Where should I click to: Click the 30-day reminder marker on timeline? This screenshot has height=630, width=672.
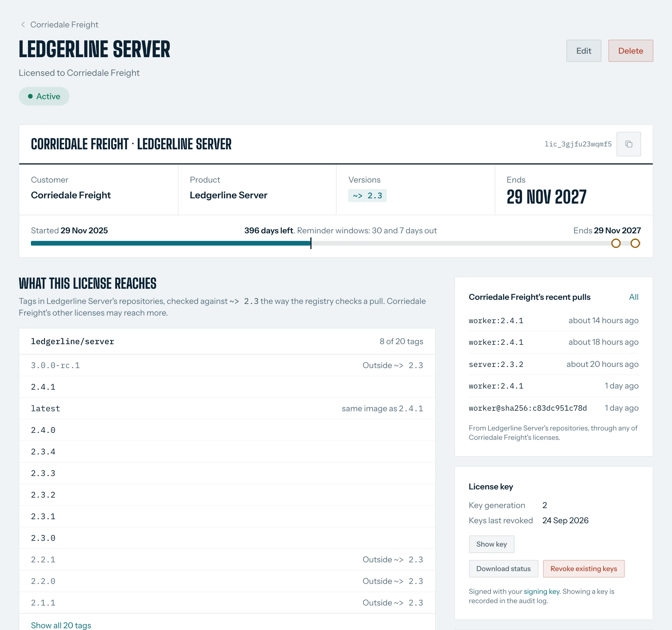(x=615, y=243)
